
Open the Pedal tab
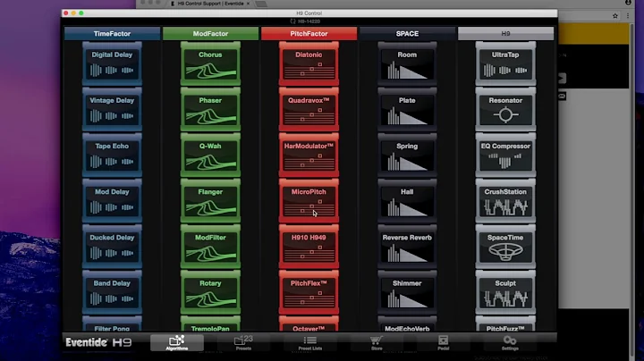[x=443, y=343]
